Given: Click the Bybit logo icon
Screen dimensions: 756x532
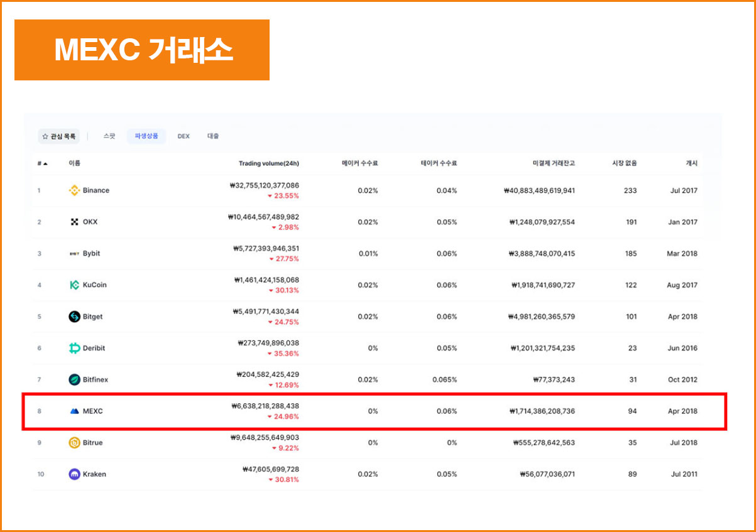Looking at the screenshot, I should pos(74,254).
